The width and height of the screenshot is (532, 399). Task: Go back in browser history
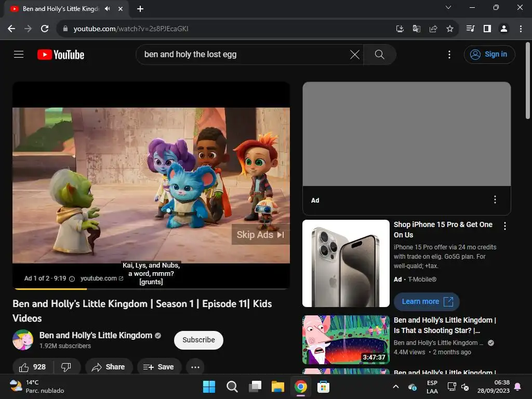click(11, 29)
